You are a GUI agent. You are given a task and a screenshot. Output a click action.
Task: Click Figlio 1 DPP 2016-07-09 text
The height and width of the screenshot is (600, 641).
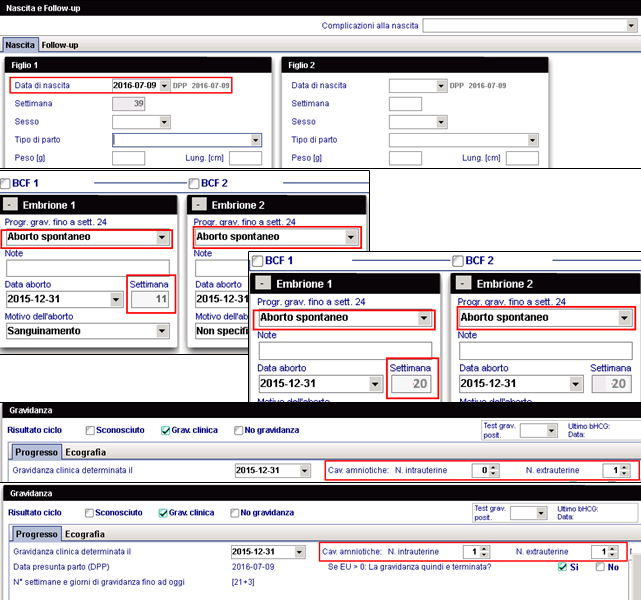(201, 86)
